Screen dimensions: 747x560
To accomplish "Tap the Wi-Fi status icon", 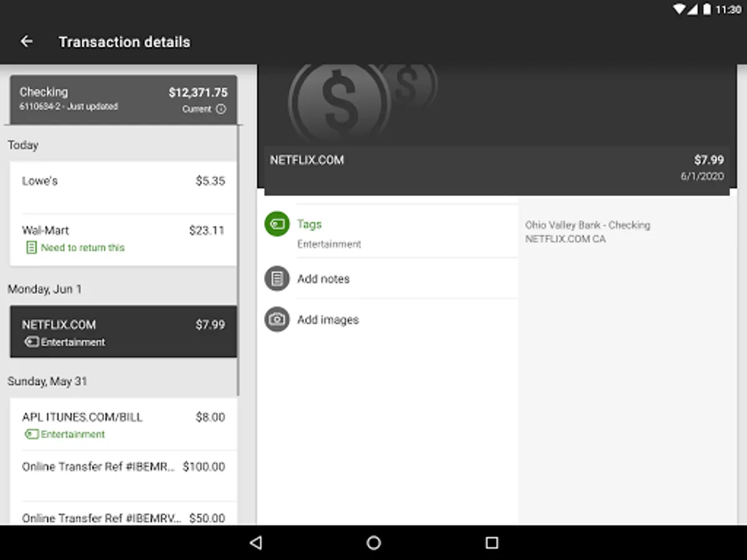I will pyautogui.click(x=680, y=9).
